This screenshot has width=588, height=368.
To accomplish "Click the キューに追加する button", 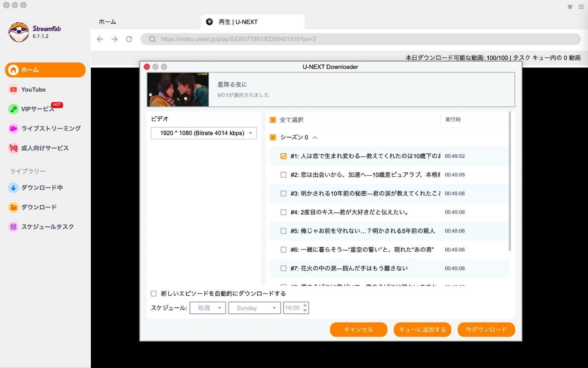I will tap(422, 329).
